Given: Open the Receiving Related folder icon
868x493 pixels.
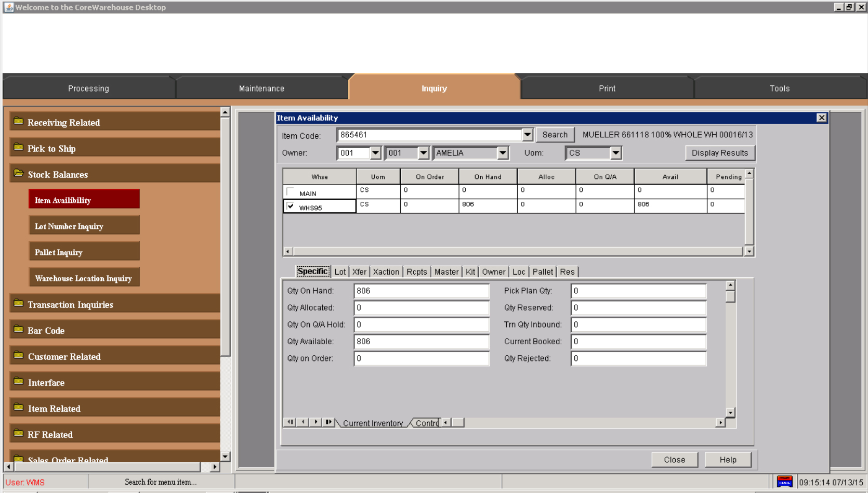Looking at the screenshot, I should click(x=19, y=121).
